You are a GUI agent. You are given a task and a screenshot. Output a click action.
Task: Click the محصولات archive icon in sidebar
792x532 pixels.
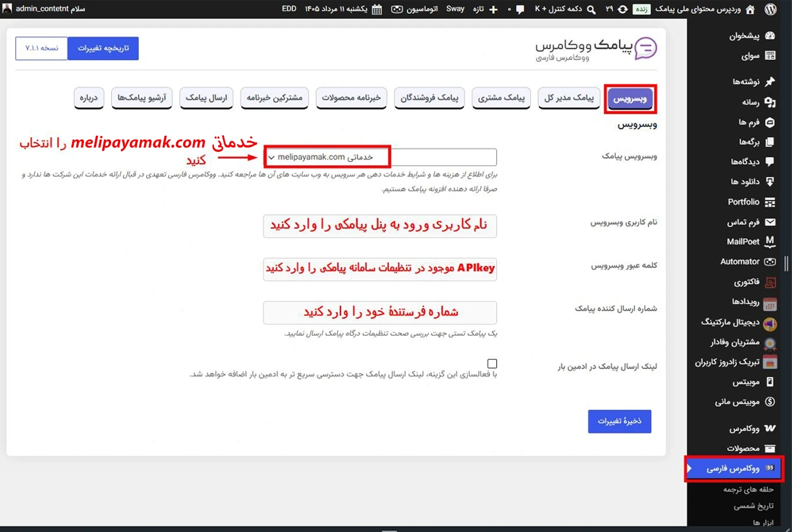pyautogui.click(x=770, y=449)
